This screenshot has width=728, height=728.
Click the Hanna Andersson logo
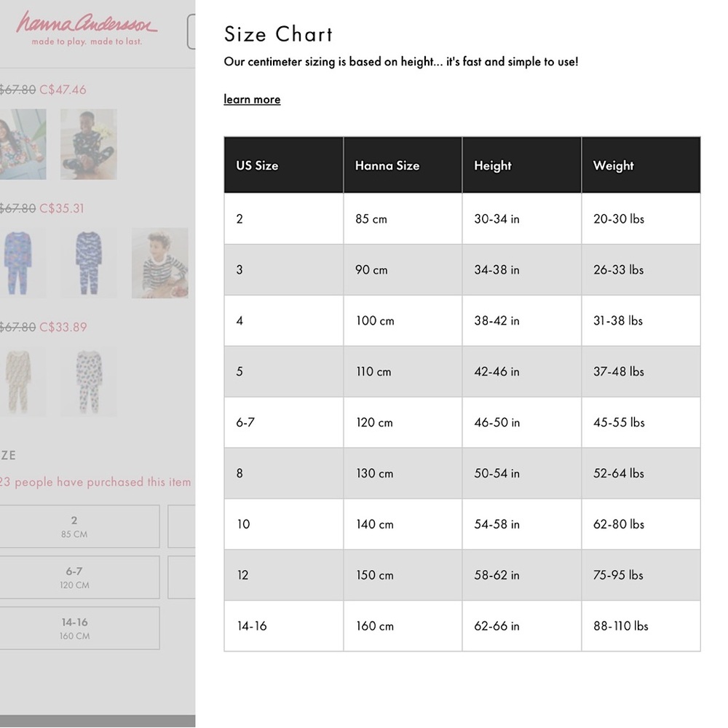click(87, 28)
